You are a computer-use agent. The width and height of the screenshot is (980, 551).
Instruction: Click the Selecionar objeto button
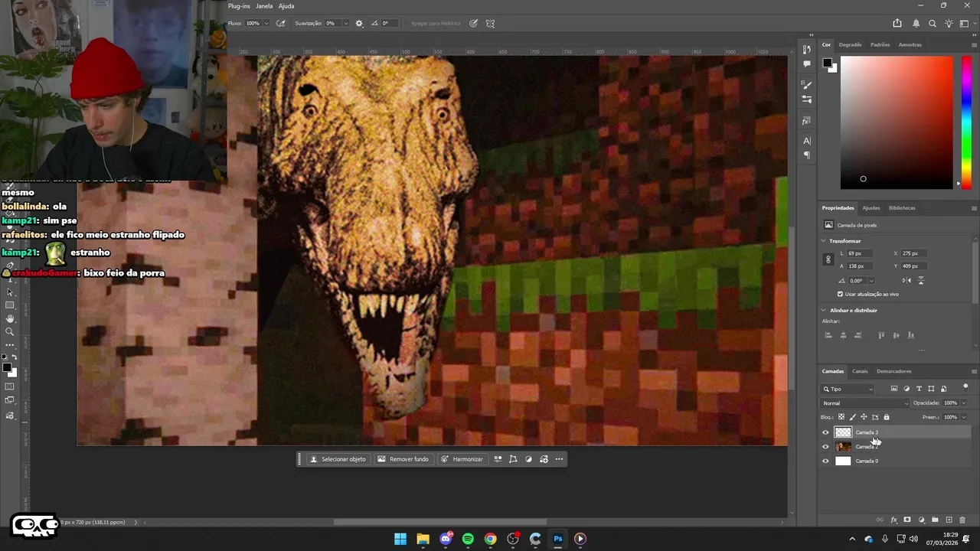point(338,459)
